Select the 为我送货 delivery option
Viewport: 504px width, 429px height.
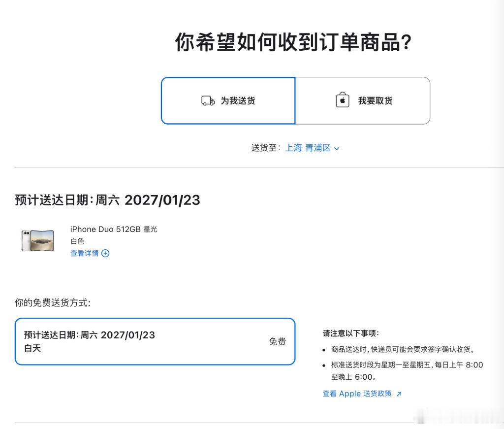point(228,100)
